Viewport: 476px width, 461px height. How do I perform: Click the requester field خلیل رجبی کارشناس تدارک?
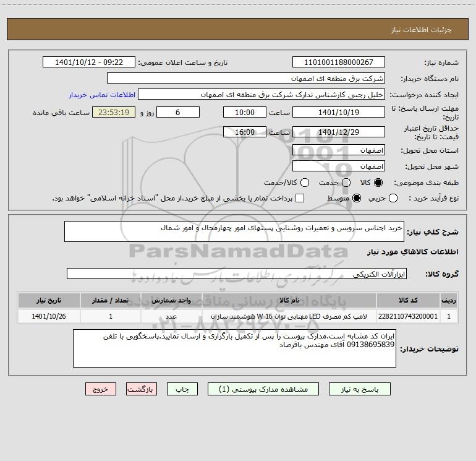[x=261, y=95]
